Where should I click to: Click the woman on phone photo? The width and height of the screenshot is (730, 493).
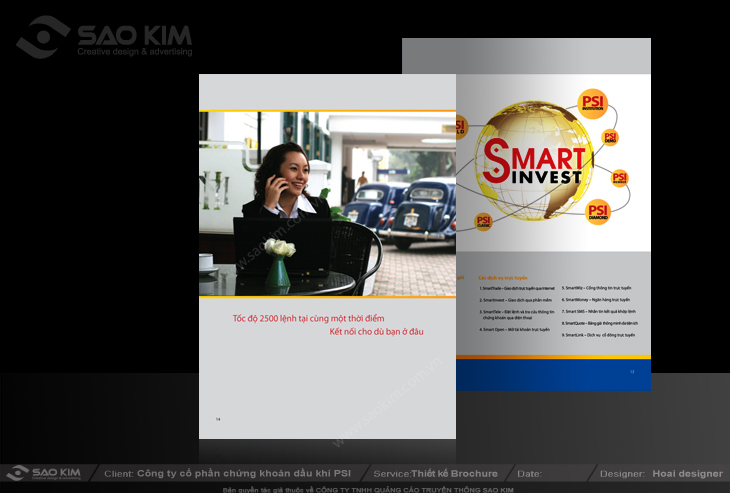[x=327, y=203]
